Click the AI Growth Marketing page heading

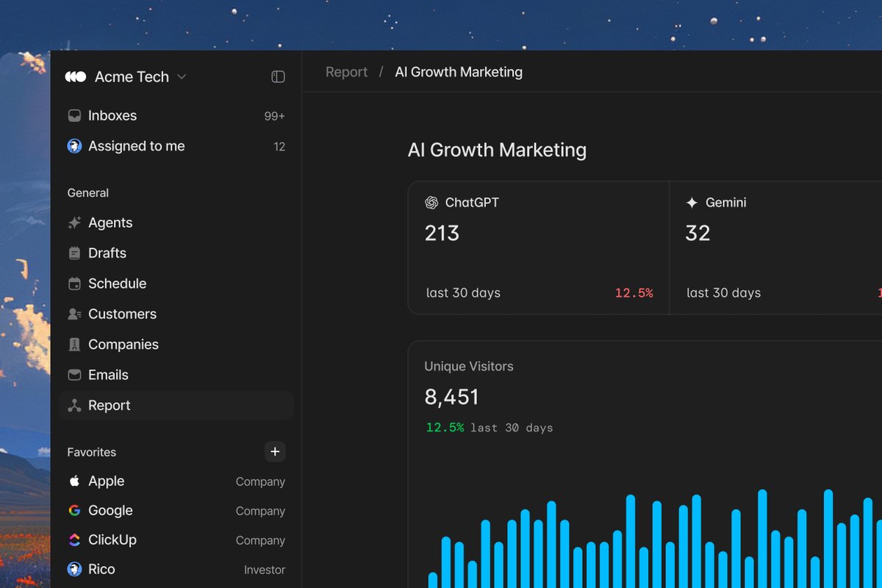click(x=497, y=150)
